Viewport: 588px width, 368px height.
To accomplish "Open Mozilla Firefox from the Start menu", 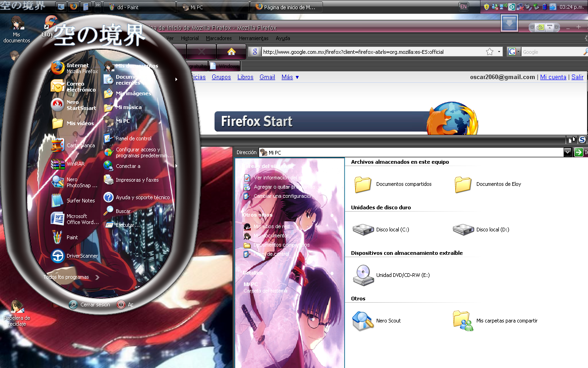I will [x=75, y=68].
